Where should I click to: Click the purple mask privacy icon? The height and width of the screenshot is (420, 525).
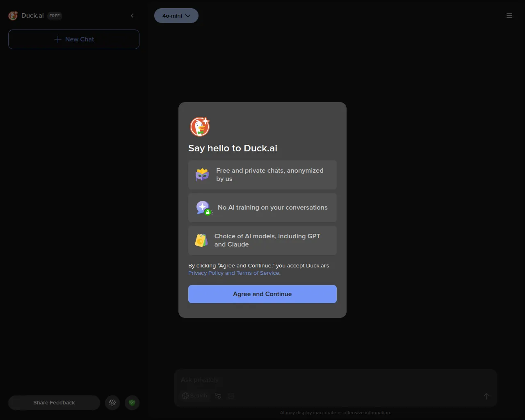202,175
